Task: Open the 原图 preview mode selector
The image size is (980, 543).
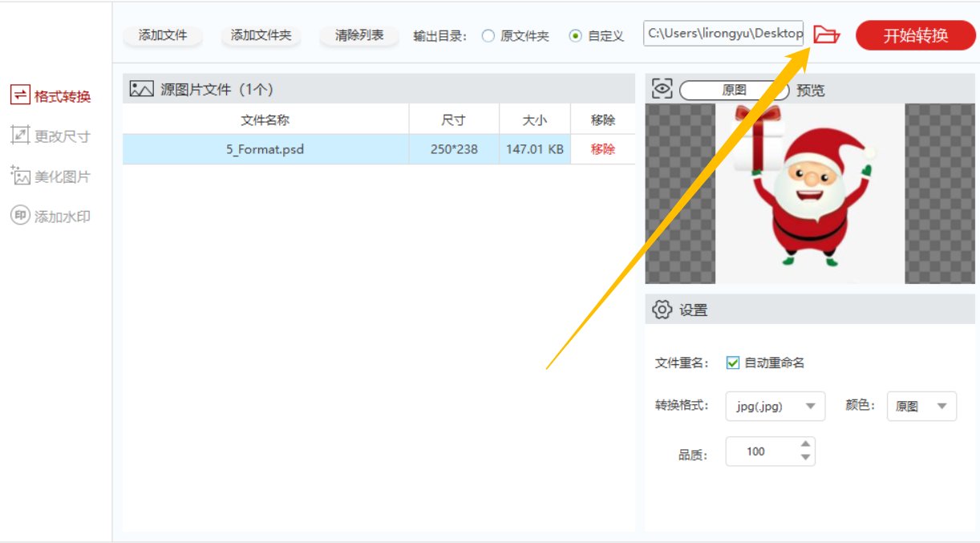Action: tap(732, 89)
